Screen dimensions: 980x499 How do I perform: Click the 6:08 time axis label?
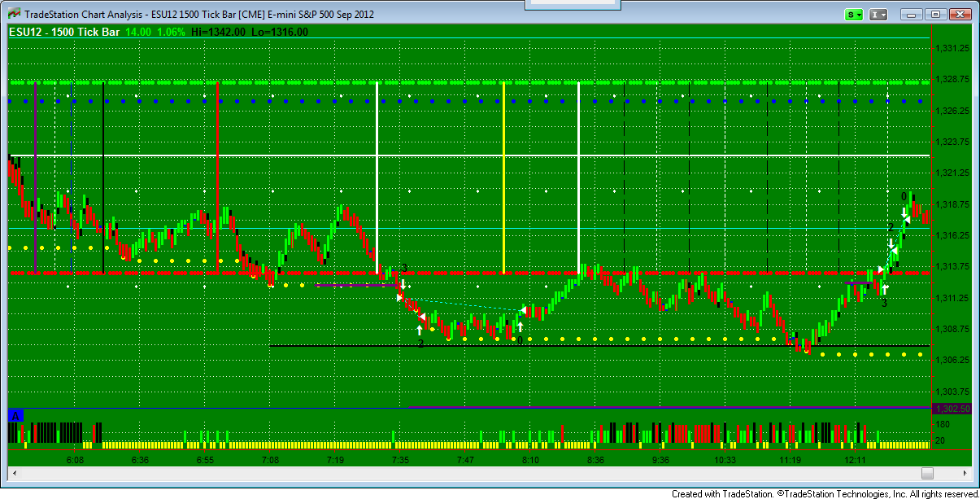pos(75,460)
